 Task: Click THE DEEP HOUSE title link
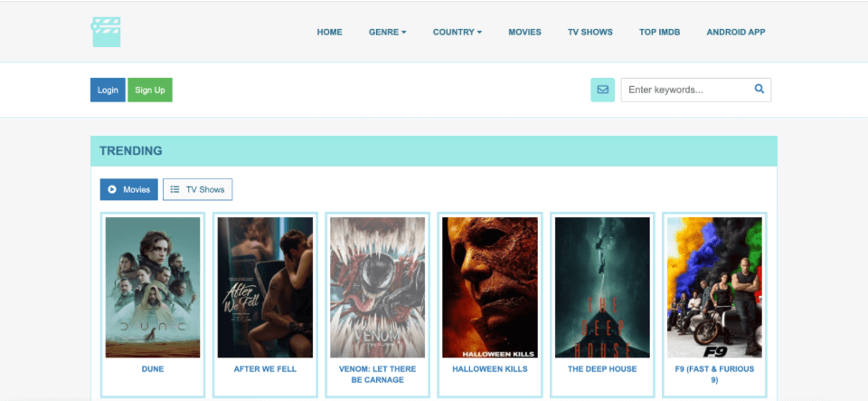point(602,369)
